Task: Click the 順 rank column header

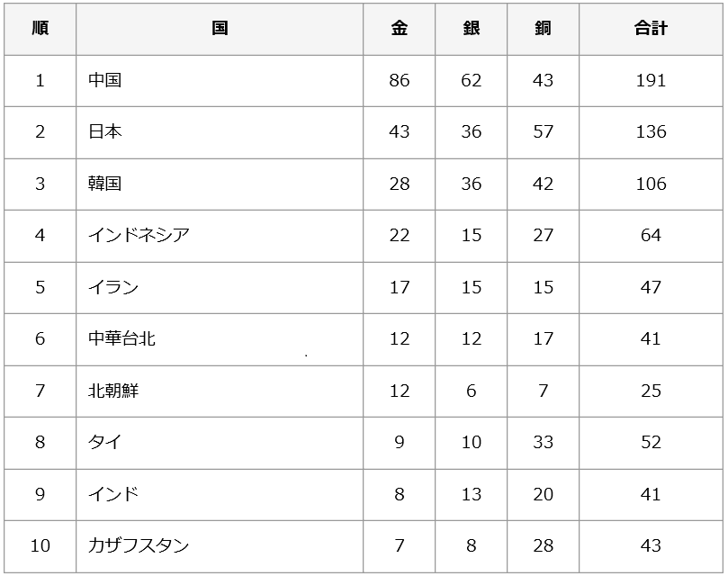Action: point(40,30)
